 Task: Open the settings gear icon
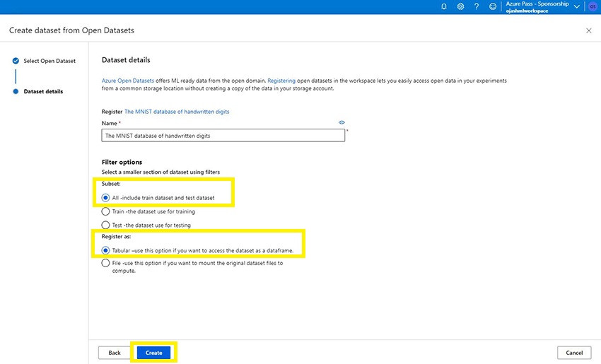(460, 6)
